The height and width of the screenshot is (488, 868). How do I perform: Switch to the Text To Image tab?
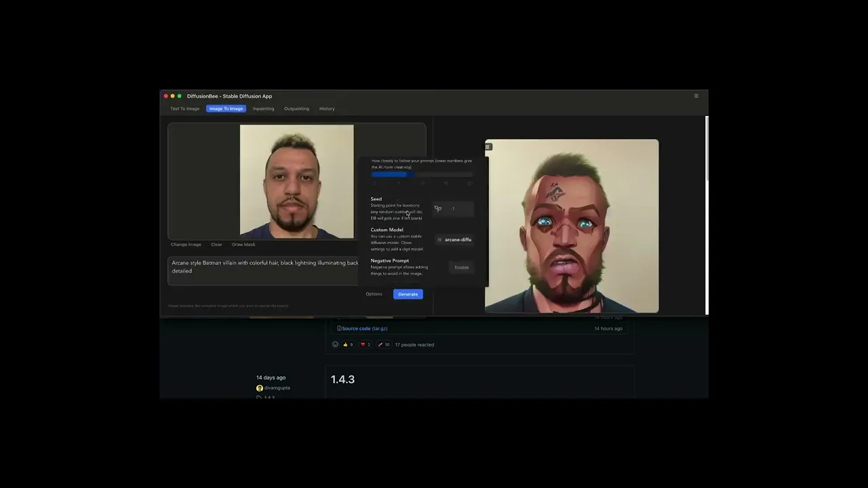click(x=184, y=108)
